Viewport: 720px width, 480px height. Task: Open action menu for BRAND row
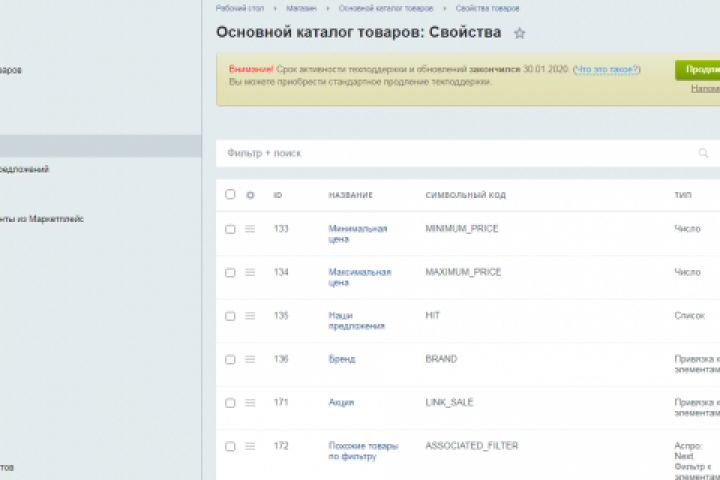pyautogui.click(x=250, y=359)
